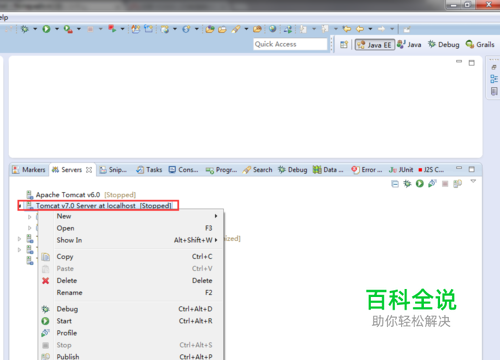500x360 pixels.
Task: Start the server from Servers view toolbar
Action: click(420, 184)
